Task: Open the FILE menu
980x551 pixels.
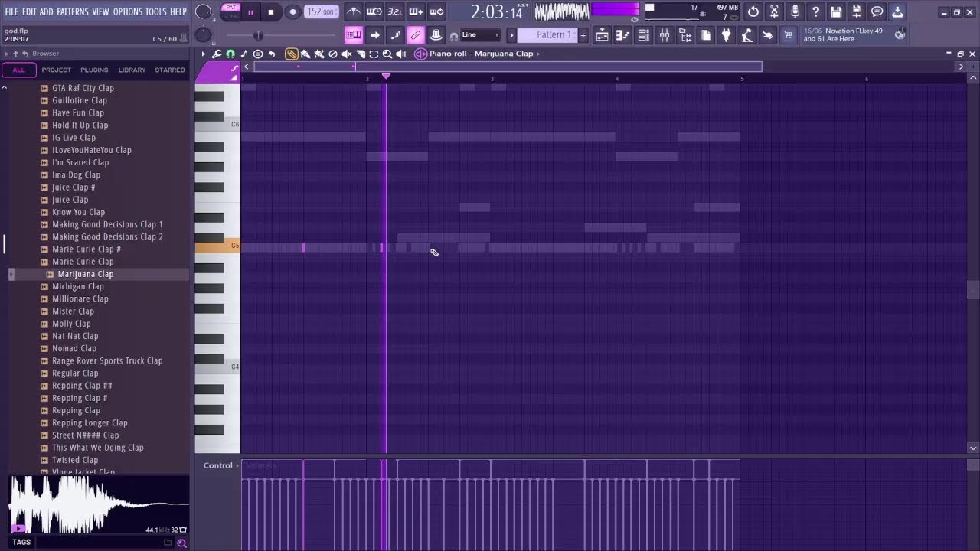Action: (x=11, y=11)
